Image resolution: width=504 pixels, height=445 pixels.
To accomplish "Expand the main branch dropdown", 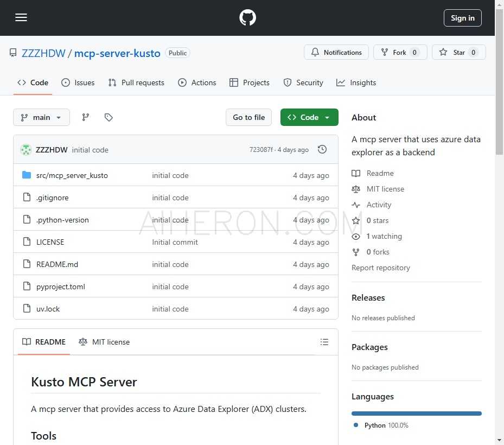I will (x=41, y=117).
